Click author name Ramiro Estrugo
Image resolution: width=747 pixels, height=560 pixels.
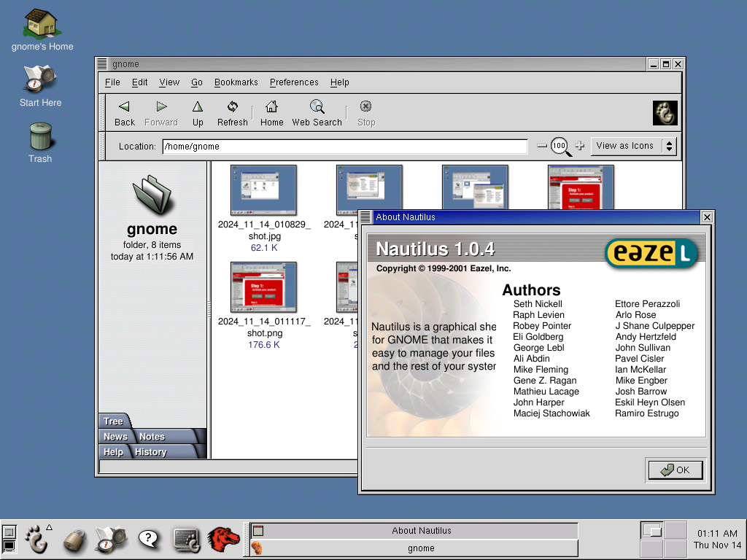tap(646, 413)
